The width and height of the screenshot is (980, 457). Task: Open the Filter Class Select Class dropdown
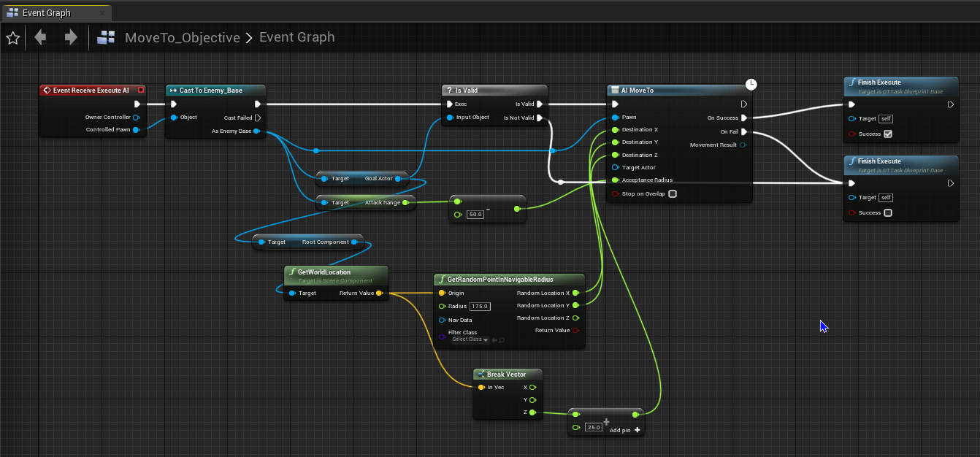click(x=470, y=339)
